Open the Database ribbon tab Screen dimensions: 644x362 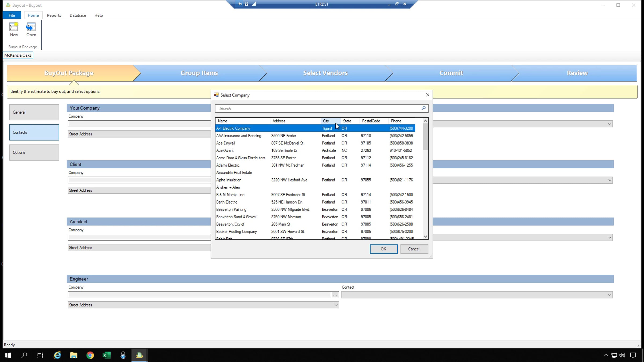[78, 15]
